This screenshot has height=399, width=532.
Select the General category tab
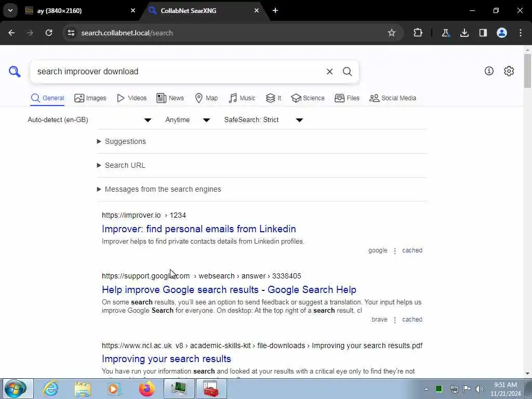click(47, 98)
